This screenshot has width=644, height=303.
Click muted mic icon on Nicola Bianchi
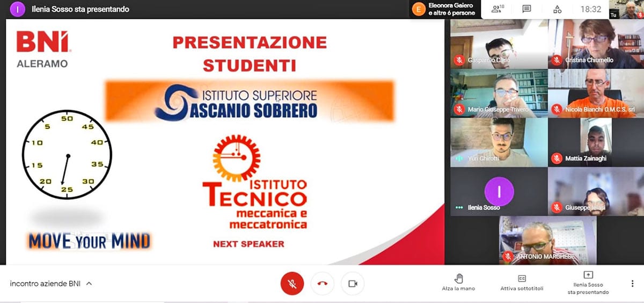[x=557, y=109]
